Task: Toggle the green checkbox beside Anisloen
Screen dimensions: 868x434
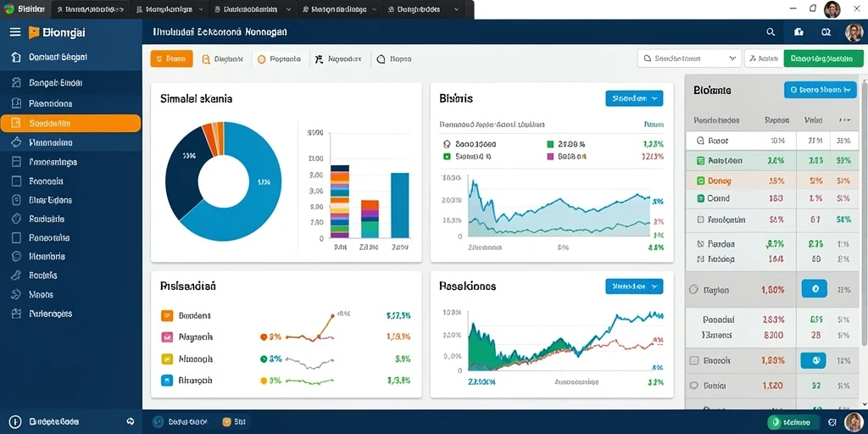Action: [700, 160]
